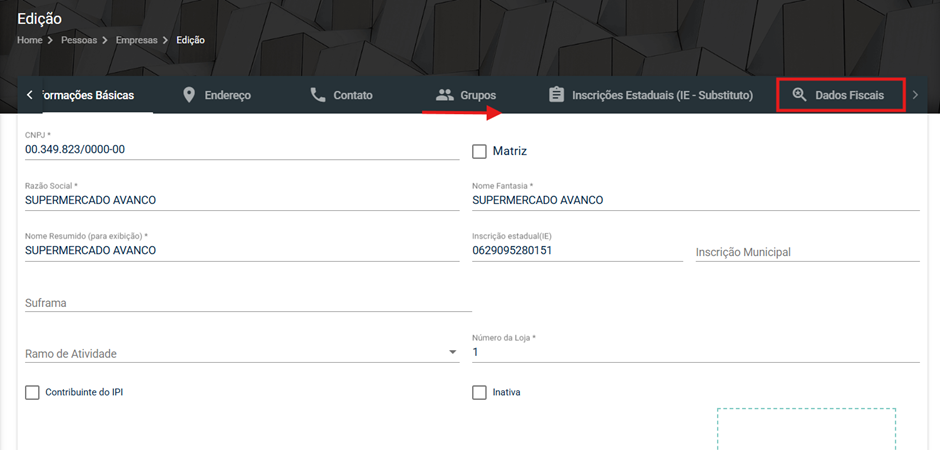Image resolution: width=940 pixels, height=450 pixels.
Task: Open the Ramo de Atividade dropdown
Action: click(x=242, y=354)
